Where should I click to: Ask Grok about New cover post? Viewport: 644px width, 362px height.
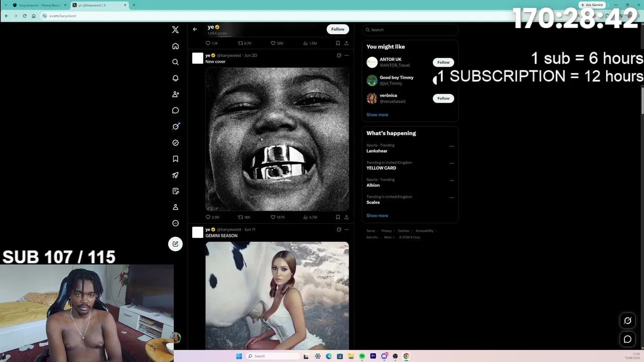click(x=339, y=55)
